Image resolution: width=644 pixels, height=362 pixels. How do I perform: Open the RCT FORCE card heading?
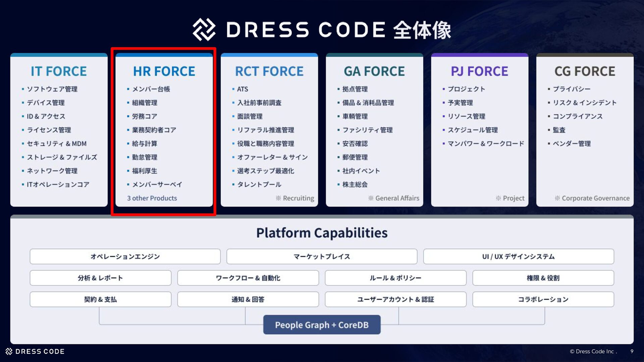point(269,71)
